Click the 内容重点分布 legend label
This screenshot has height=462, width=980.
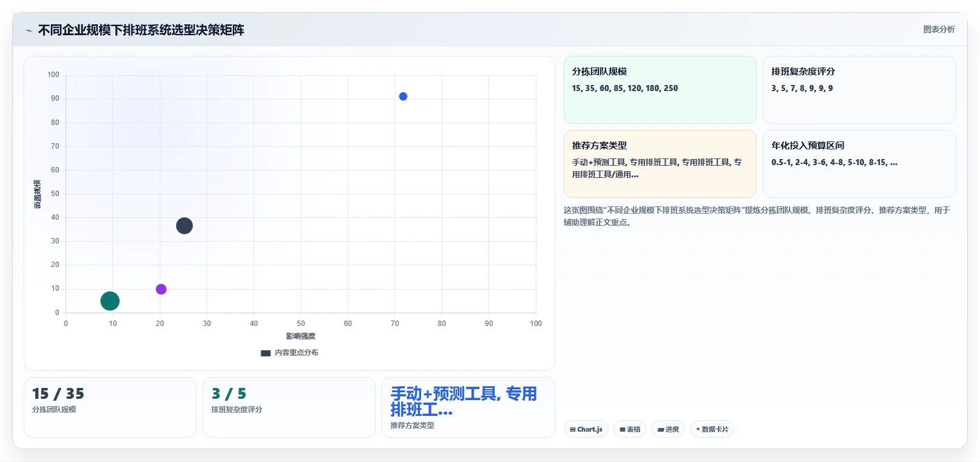(x=296, y=353)
